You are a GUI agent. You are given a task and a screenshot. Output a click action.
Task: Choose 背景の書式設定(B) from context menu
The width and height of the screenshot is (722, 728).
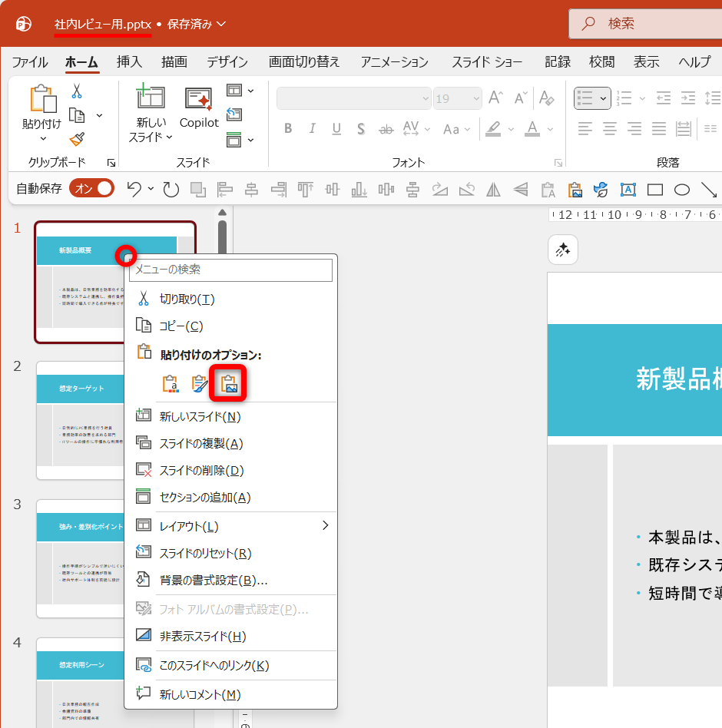(x=230, y=581)
